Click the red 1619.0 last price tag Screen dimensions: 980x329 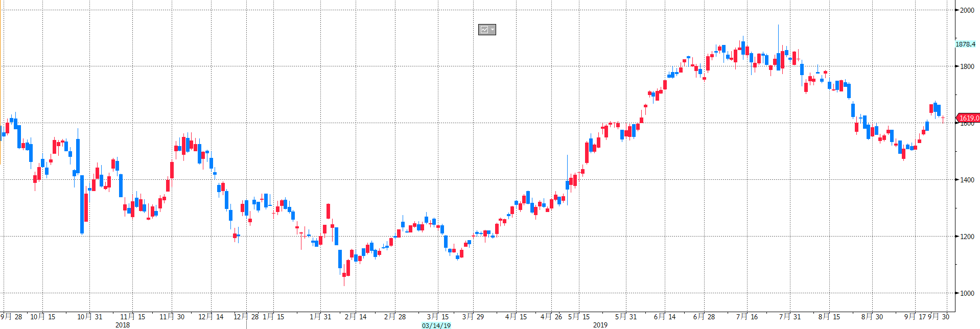coord(968,118)
